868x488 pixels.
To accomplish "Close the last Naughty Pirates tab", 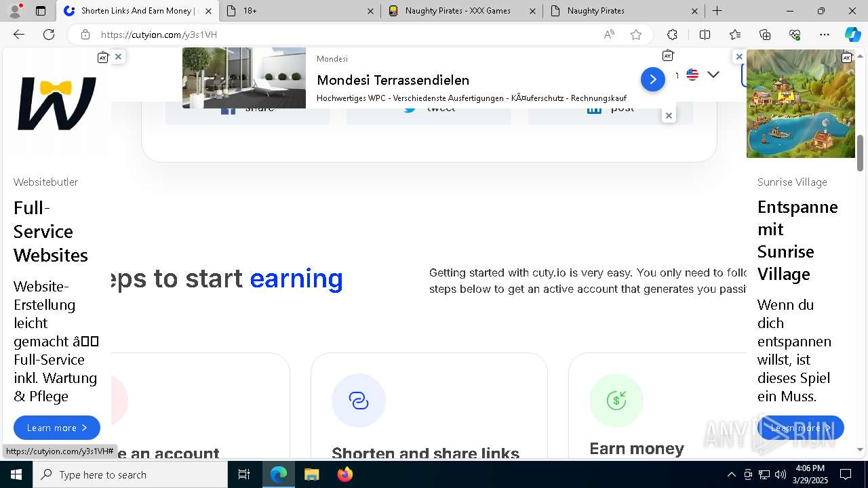I will (x=694, y=11).
